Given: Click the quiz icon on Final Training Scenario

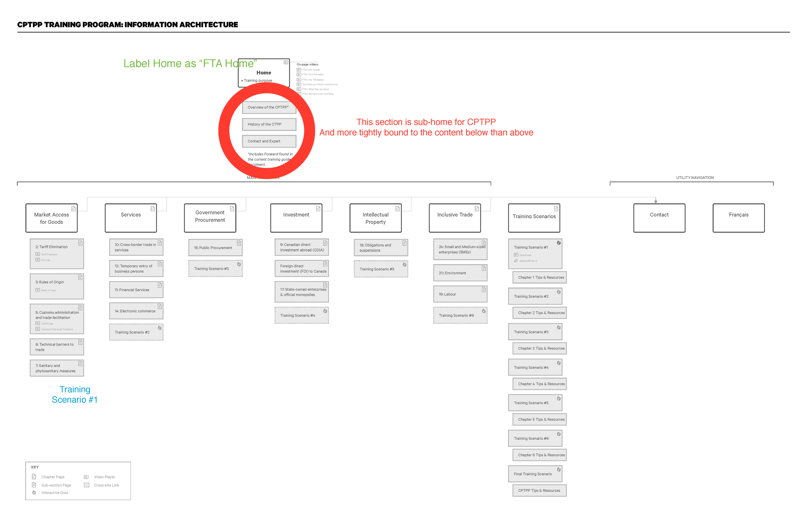Looking at the screenshot, I should click(559, 469).
